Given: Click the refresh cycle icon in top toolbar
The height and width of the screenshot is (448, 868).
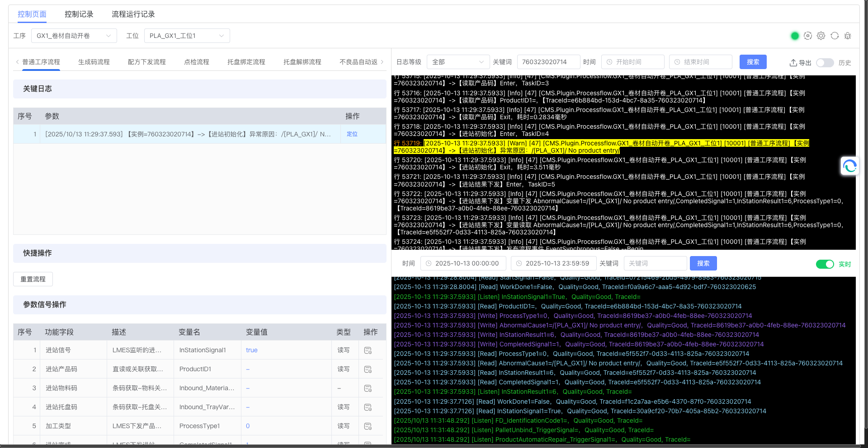Looking at the screenshot, I should (x=835, y=36).
